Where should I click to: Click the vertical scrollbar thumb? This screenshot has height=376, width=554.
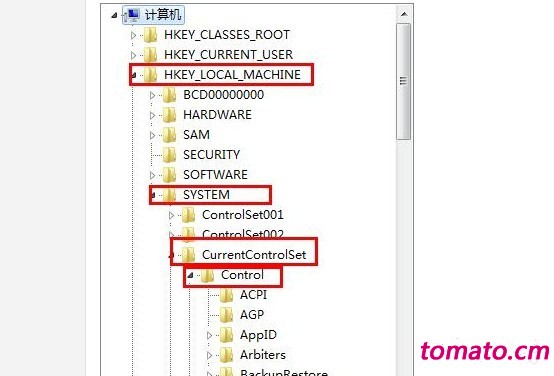tap(403, 82)
